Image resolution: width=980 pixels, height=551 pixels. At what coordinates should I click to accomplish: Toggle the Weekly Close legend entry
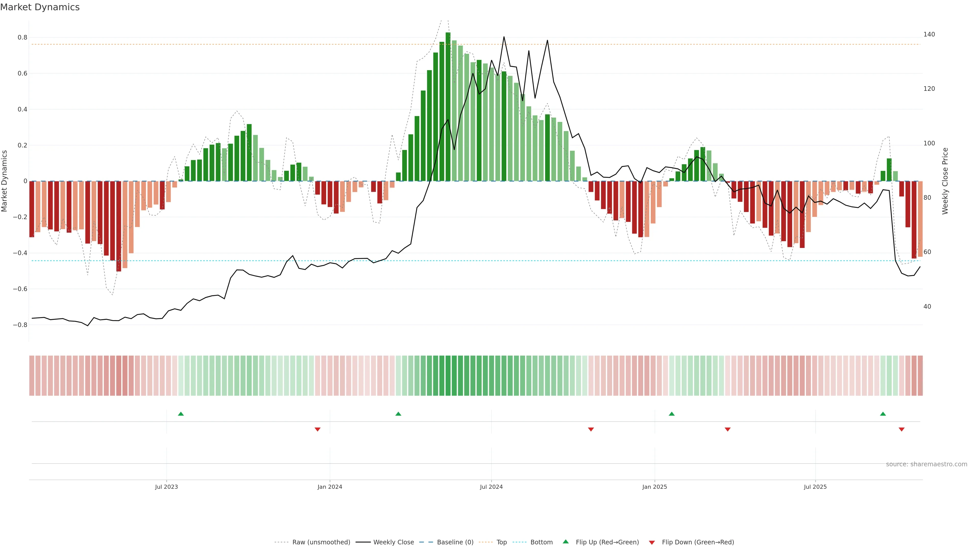pos(393,542)
